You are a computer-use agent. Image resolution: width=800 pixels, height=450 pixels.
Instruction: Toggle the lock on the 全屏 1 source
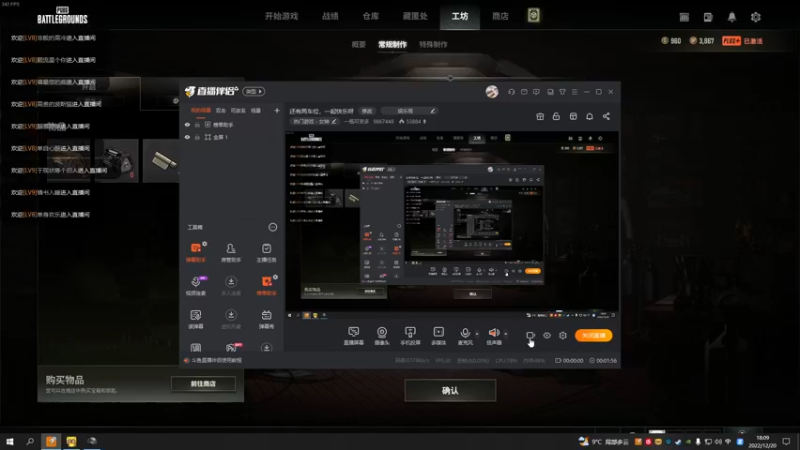tap(197, 137)
